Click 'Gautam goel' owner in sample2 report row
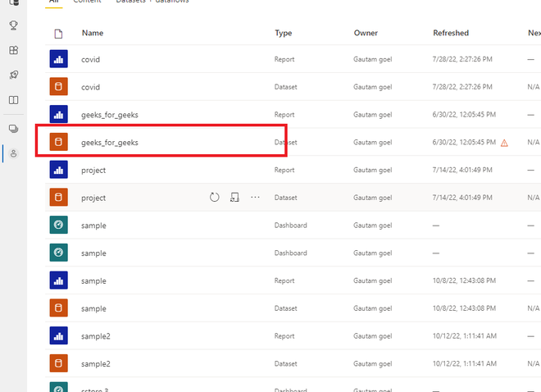The width and height of the screenshot is (541, 392). [373, 336]
